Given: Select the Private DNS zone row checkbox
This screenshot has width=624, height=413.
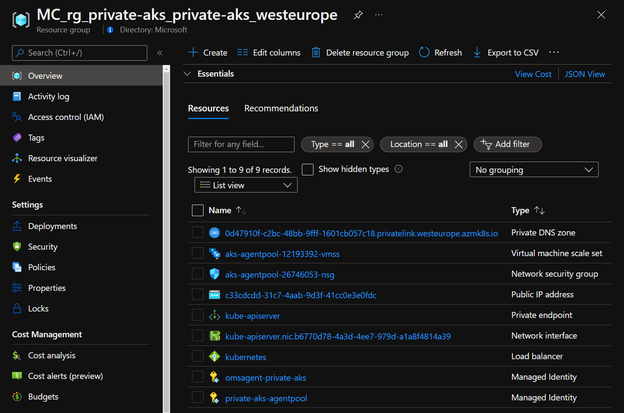Looking at the screenshot, I should [x=198, y=233].
